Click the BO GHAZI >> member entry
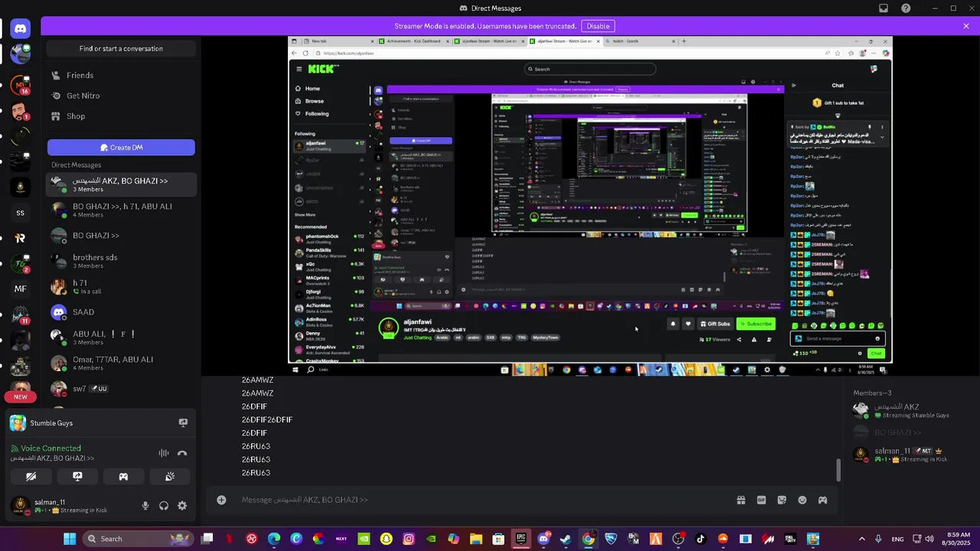Screen dimensions: 980x551 coord(908,432)
